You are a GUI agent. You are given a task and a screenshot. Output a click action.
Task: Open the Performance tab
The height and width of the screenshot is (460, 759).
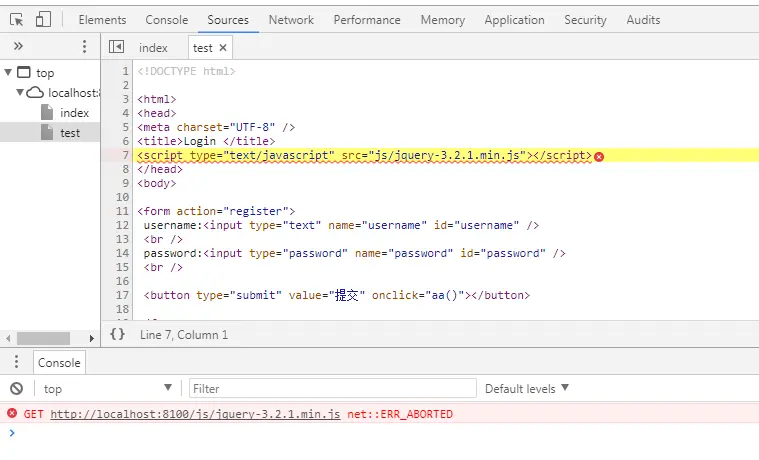pyautogui.click(x=367, y=20)
